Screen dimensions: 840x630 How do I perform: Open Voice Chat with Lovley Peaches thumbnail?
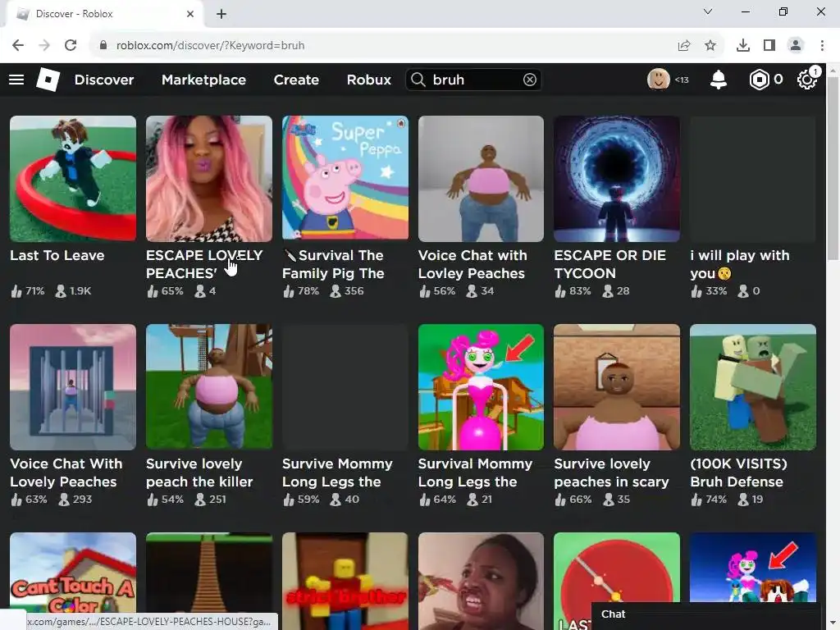[x=481, y=178]
